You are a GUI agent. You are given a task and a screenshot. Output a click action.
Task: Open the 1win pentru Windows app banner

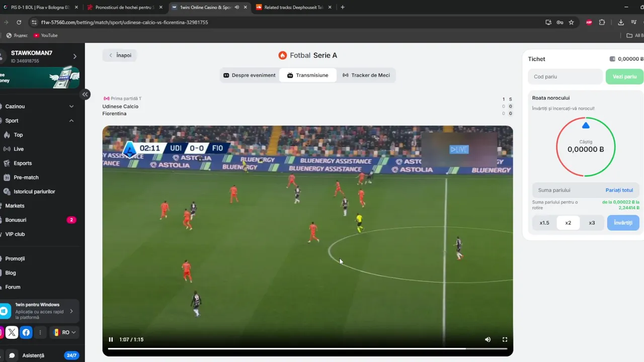coord(39,311)
